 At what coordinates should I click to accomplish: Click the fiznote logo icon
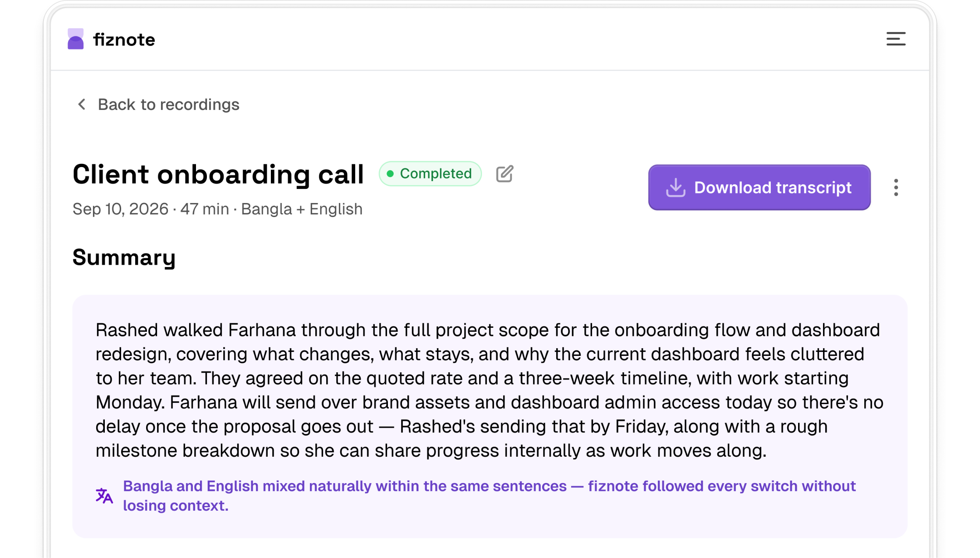point(76,39)
